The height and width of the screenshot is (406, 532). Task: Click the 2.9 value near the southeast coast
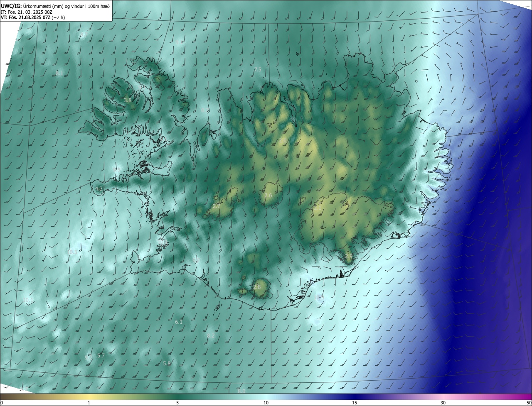pos(348,257)
